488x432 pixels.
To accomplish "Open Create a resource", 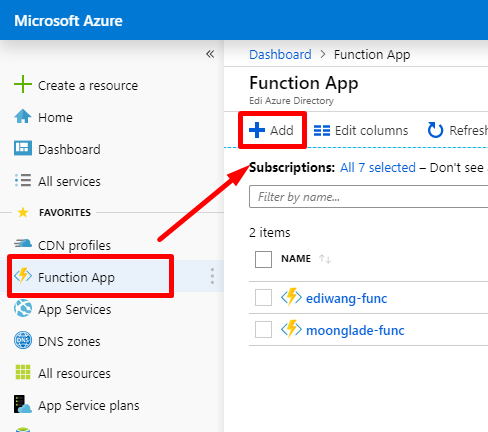I will click(88, 86).
